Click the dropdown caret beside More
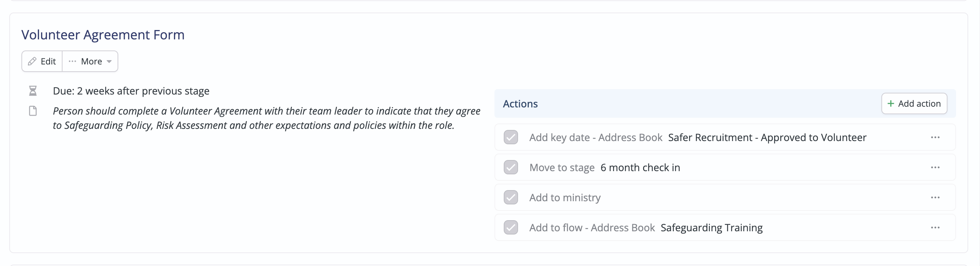The width and height of the screenshot is (980, 266). [x=109, y=62]
